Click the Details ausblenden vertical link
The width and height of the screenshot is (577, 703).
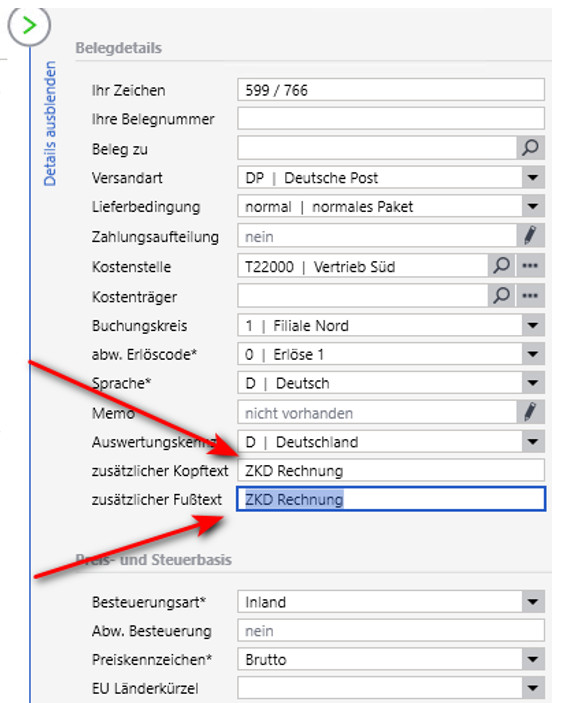point(50,124)
